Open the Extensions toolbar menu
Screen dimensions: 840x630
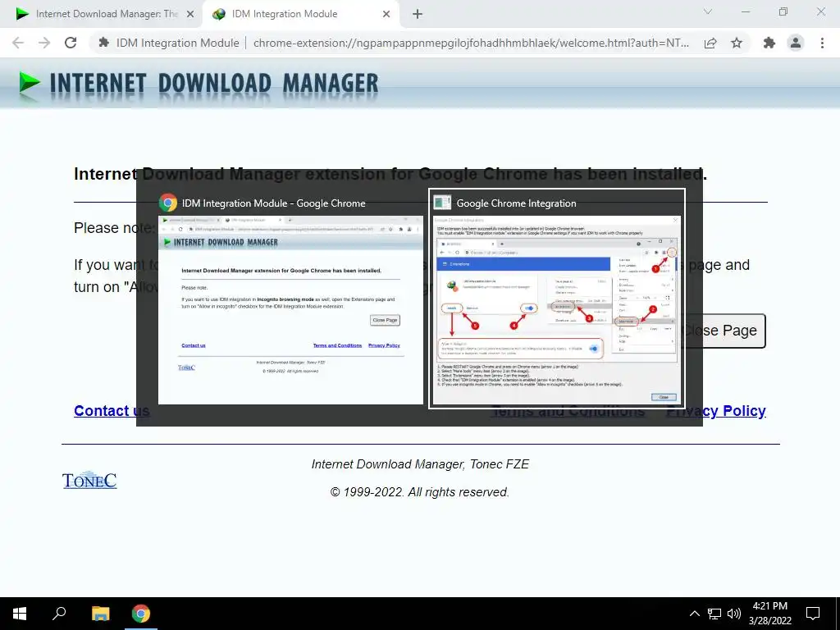point(769,43)
